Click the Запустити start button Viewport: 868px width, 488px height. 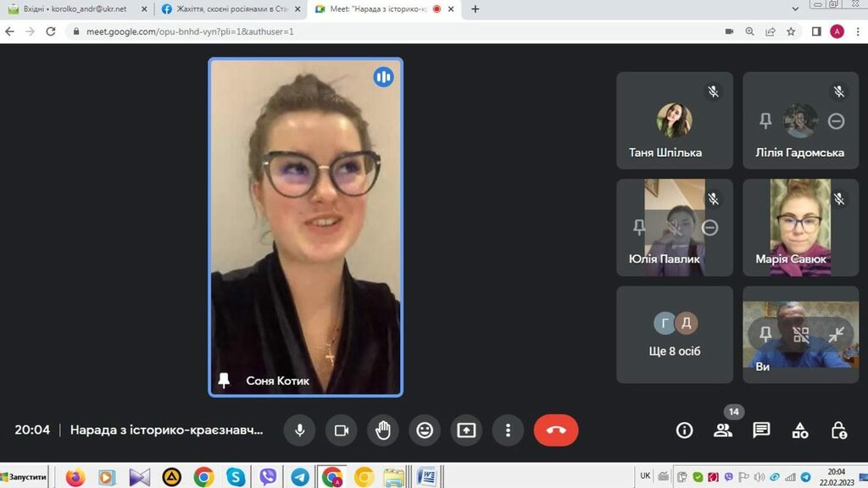[x=24, y=477]
